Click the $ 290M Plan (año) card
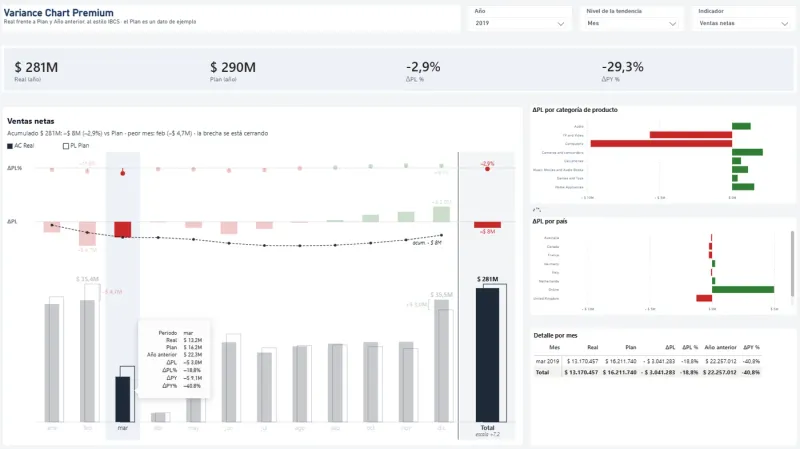This screenshot has width=800, height=449. (233, 71)
